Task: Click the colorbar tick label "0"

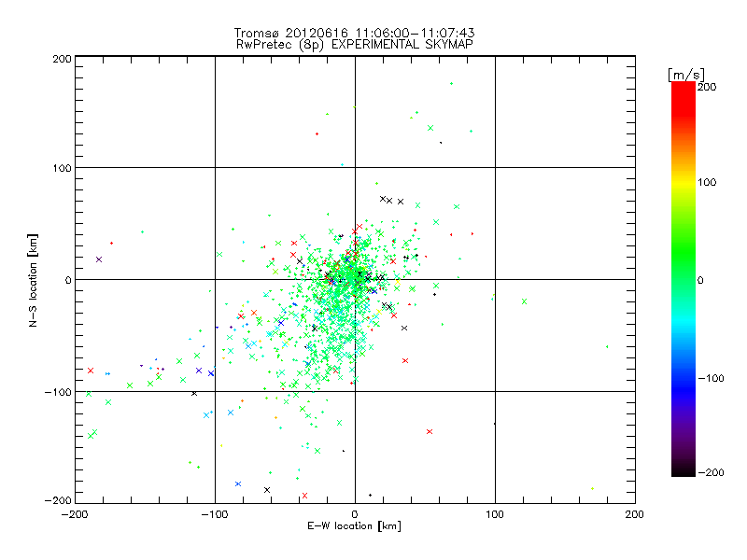Action: pyautogui.click(x=699, y=280)
